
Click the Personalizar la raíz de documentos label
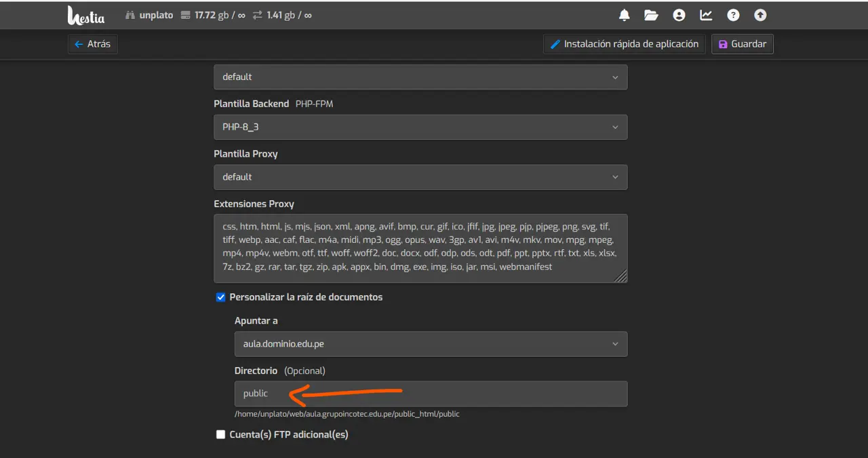[x=306, y=297]
